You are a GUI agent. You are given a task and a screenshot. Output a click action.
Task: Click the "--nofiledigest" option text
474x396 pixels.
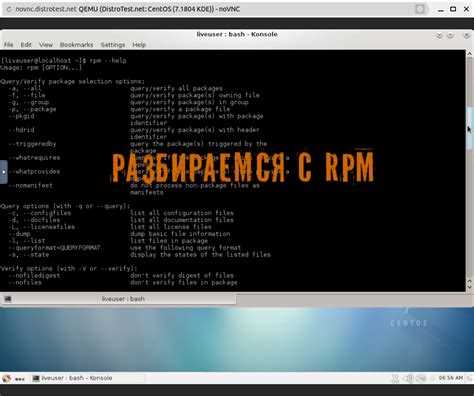pyautogui.click(x=35, y=276)
